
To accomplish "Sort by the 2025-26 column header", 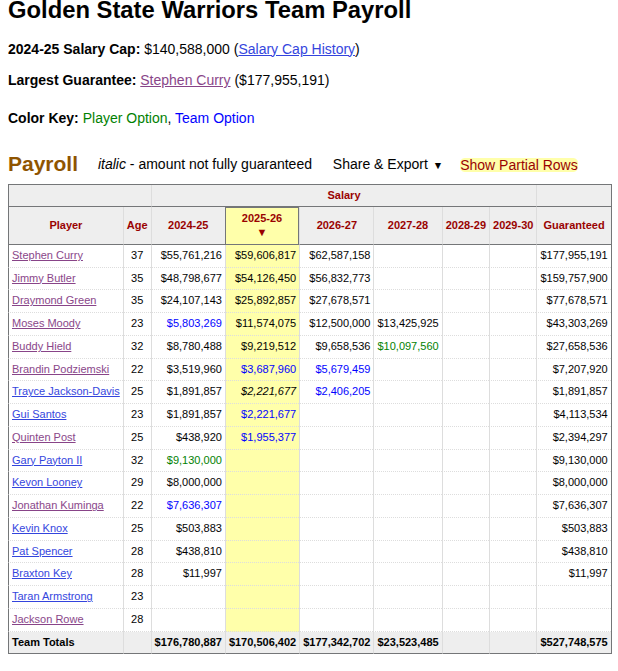I will [262, 225].
